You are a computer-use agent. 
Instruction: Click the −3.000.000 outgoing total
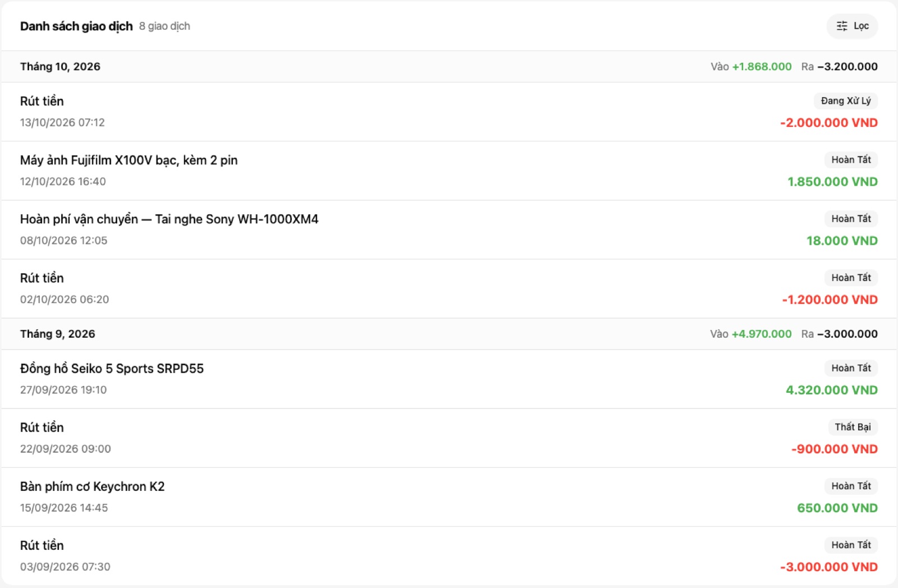pyautogui.click(x=847, y=334)
